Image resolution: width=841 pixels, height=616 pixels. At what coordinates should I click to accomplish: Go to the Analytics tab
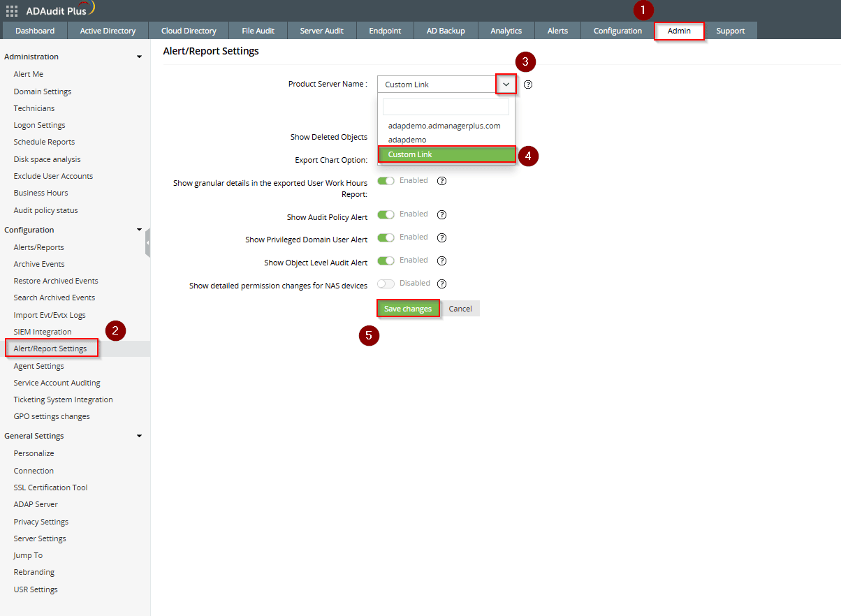click(506, 31)
